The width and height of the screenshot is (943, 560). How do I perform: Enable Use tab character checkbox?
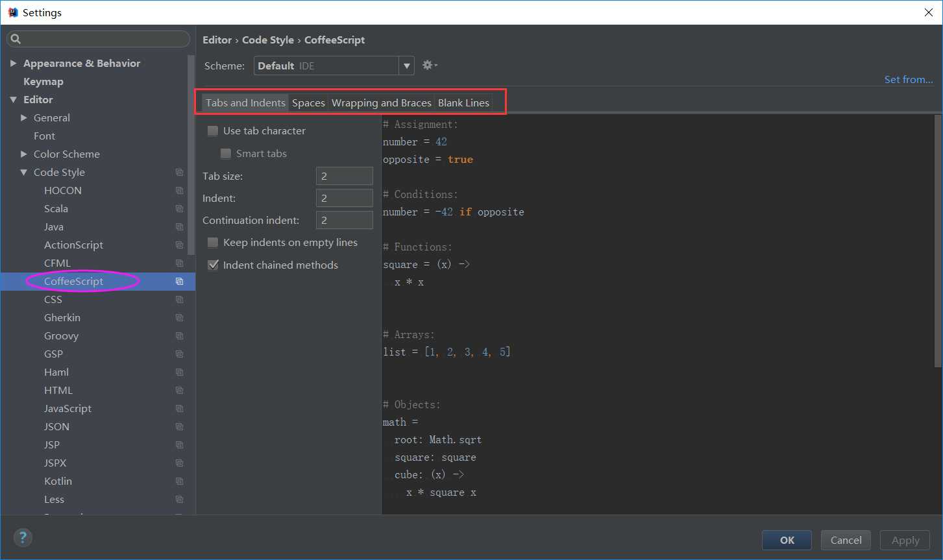[213, 131]
